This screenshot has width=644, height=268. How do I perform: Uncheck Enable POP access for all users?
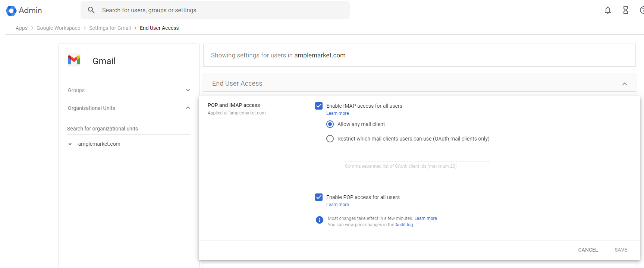pyautogui.click(x=319, y=197)
